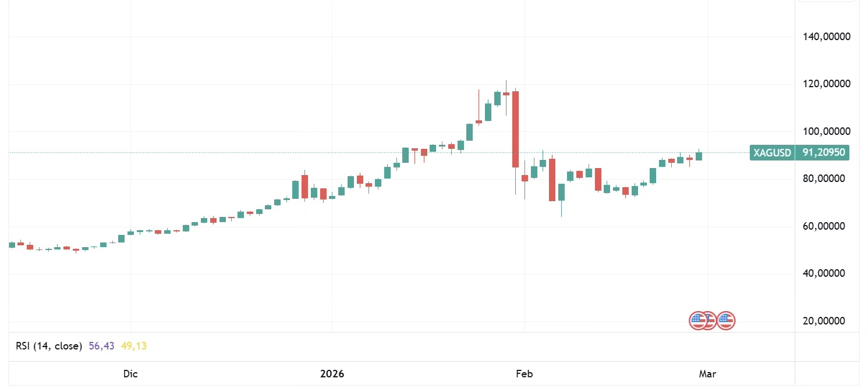Image resolution: width=868 pixels, height=389 pixels.
Task: Click the current price label 91,20950
Action: point(823,153)
